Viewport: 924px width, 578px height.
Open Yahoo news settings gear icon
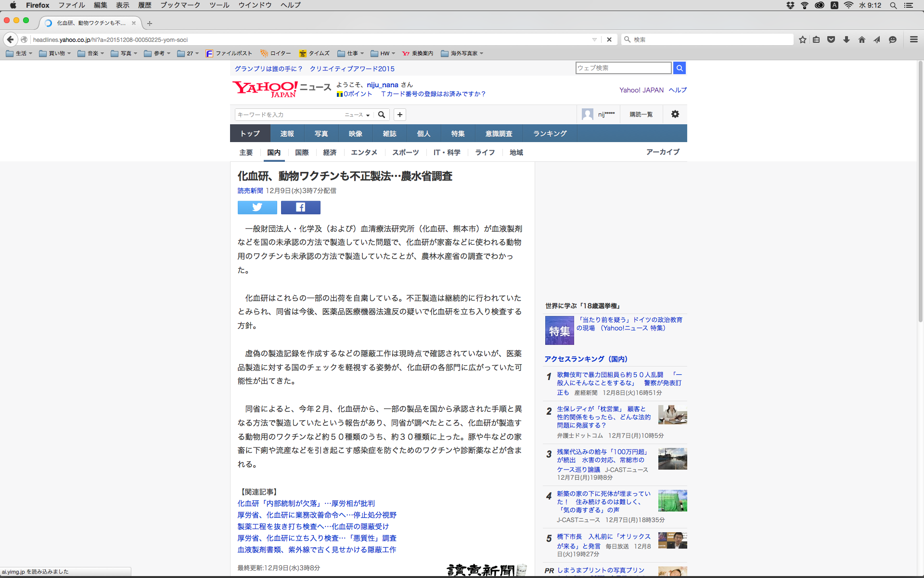pos(675,114)
